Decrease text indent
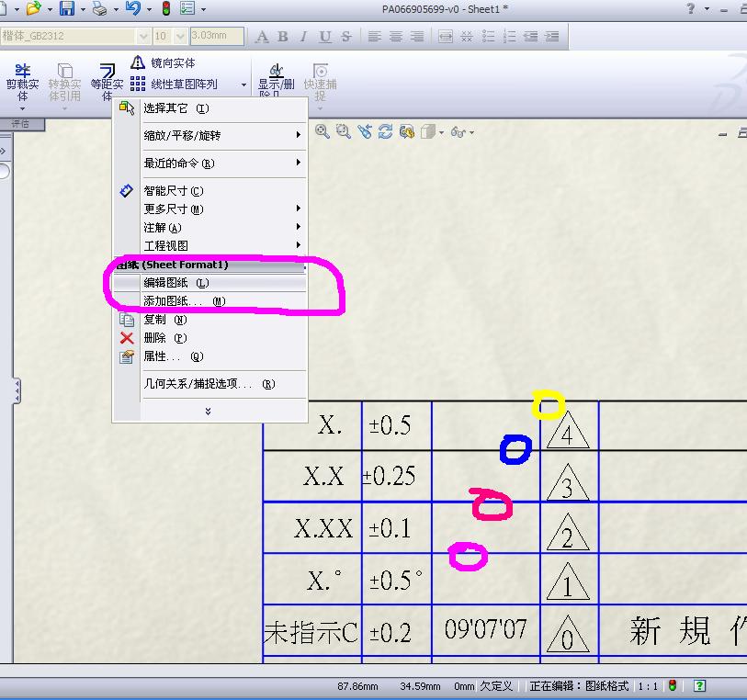This screenshot has height=700, width=747. [x=530, y=36]
